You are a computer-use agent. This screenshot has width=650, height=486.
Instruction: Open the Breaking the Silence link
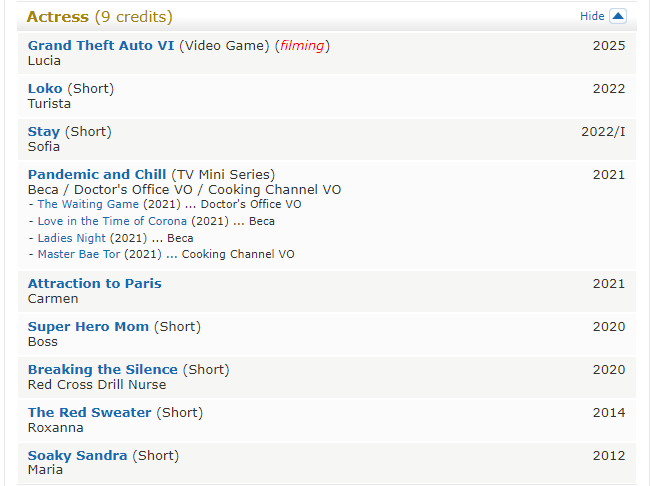pos(103,369)
